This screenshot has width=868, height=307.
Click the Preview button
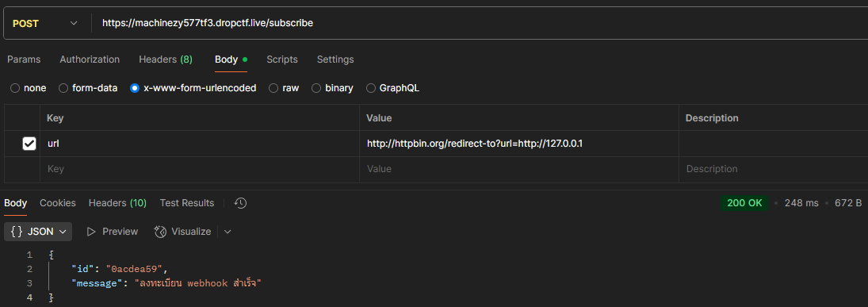tap(112, 232)
